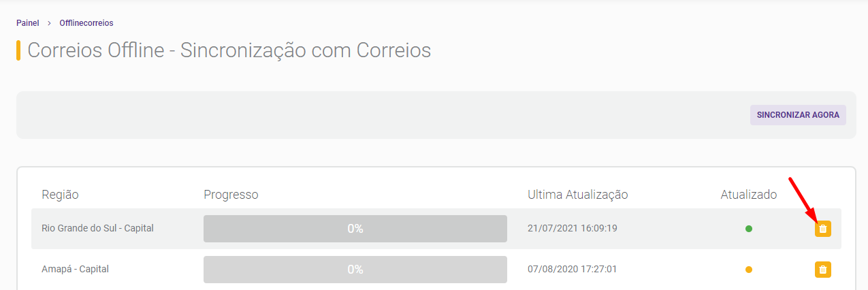Viewport: 868px width, 290px height.
Task: Click the Rio Grande do Sul 0% progress bar
Action: 355,229
